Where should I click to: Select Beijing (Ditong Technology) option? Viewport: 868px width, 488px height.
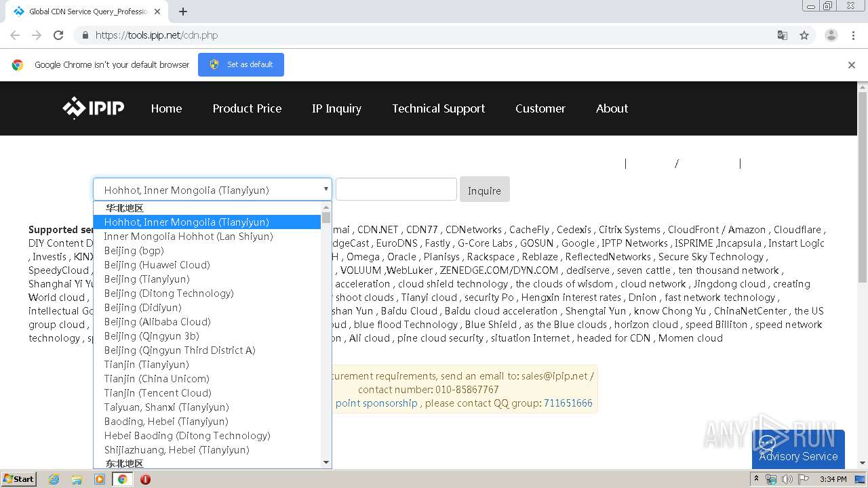207,293
